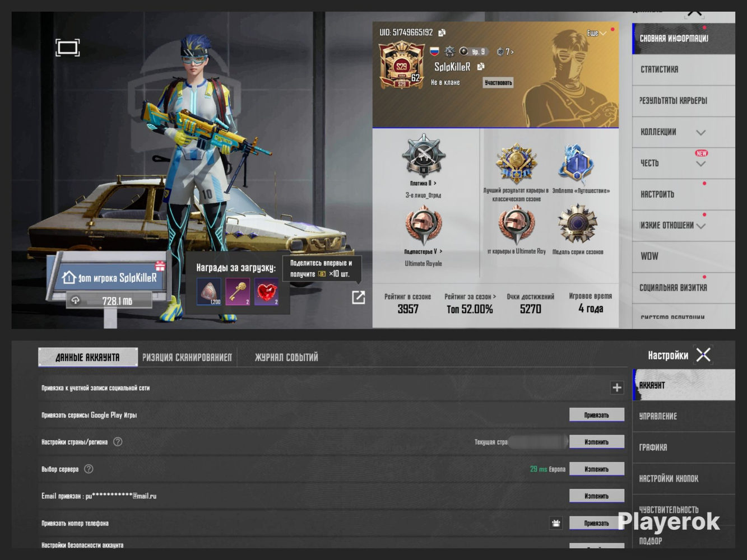
Task: Click Привязать for phone number
Action: (x=597, y=523)
